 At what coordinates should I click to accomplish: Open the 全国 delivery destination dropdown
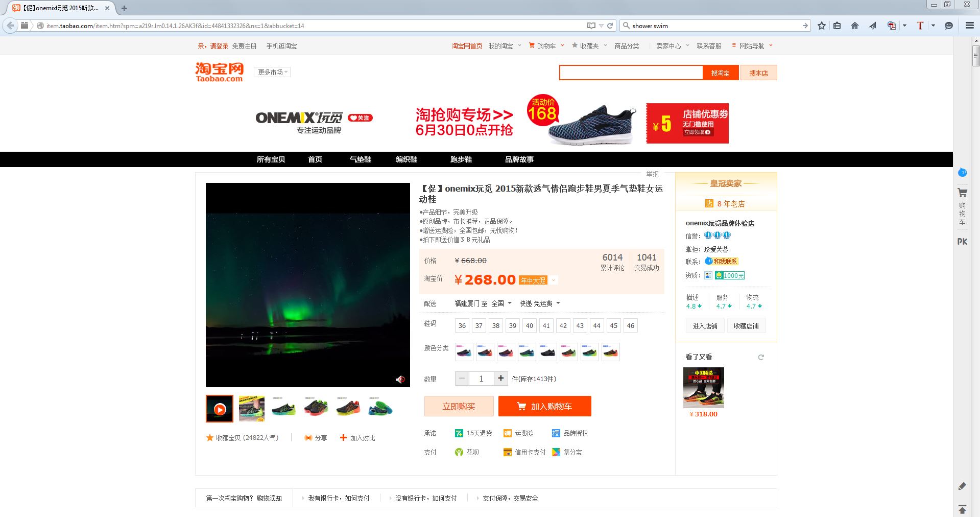(501, 303)
